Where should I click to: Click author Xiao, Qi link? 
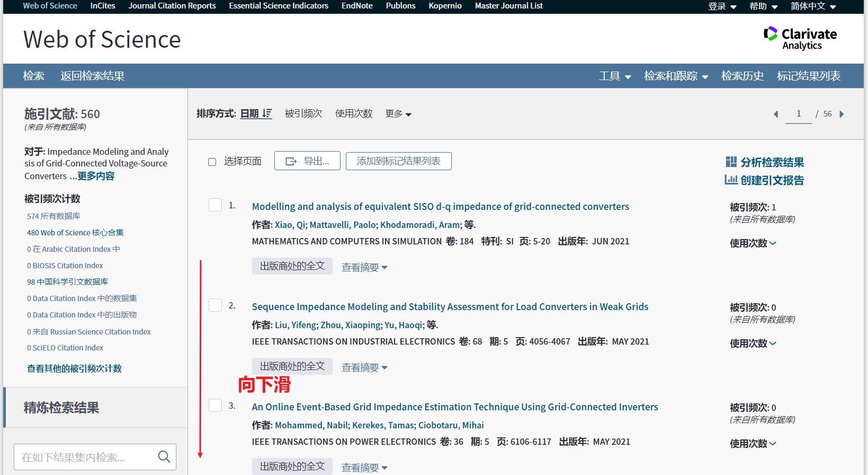pyautogui.click(x=290, y=225)
